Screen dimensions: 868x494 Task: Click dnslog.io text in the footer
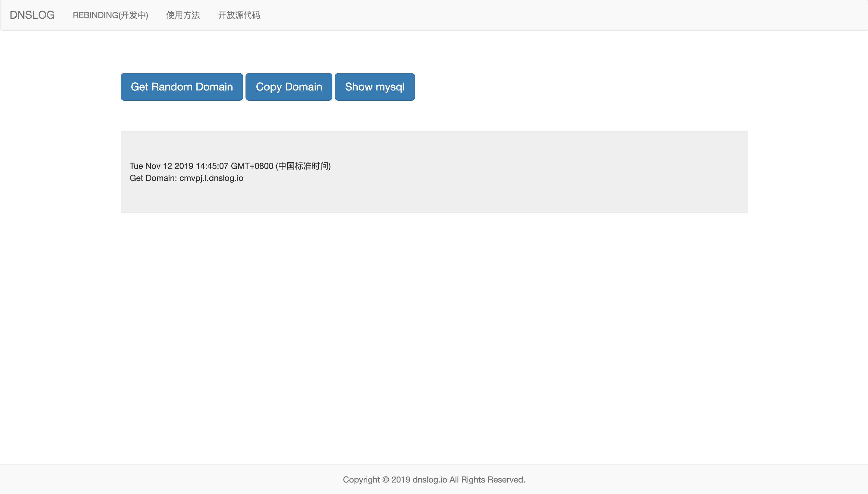tap(429, 480)
